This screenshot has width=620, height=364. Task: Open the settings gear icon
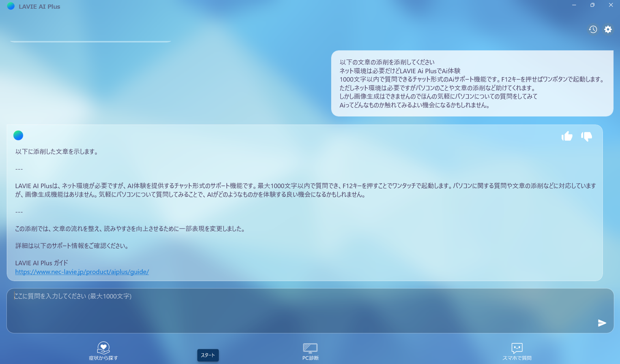[x=608, y=29]
